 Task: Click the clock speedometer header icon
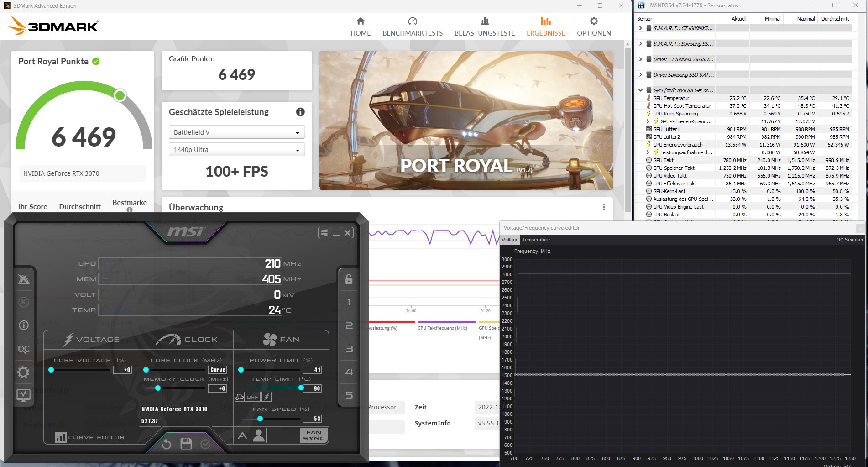(x=168, y=340)
